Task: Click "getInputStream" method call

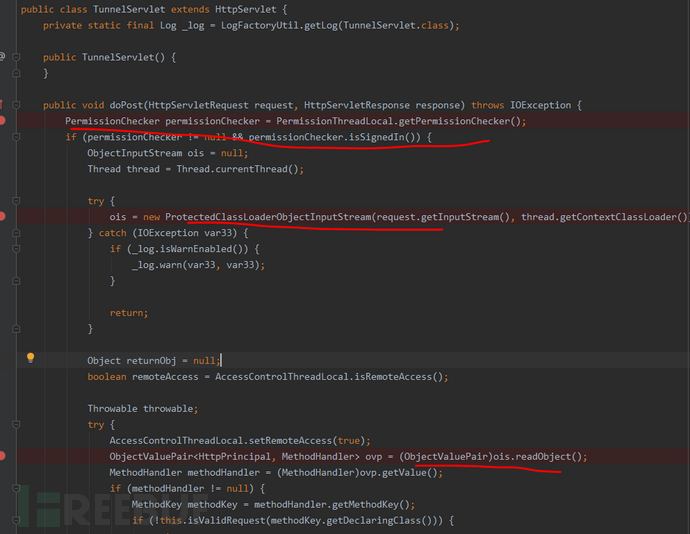Action: point(460,217)
